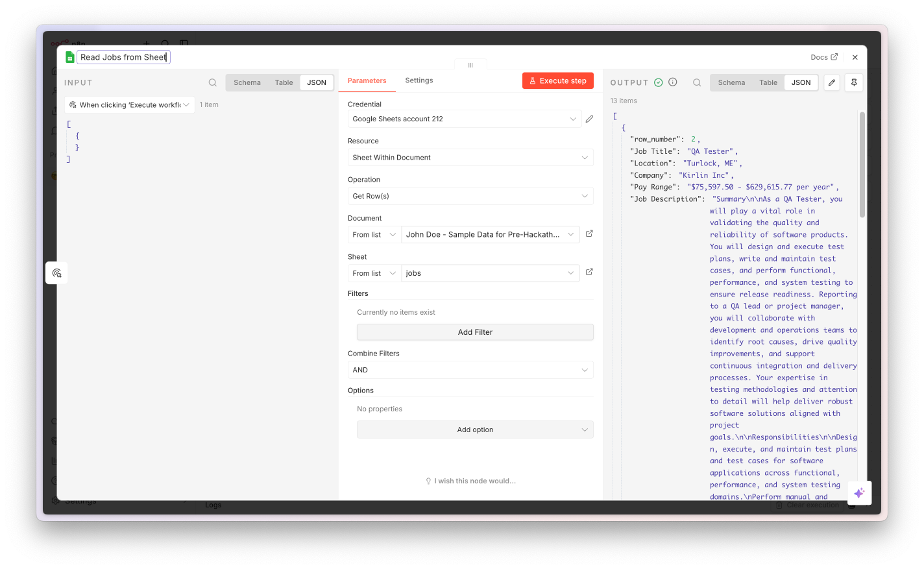Open Document in new tab icon
The width and height of the screenshot is (924, 569).
click(589, 234)
